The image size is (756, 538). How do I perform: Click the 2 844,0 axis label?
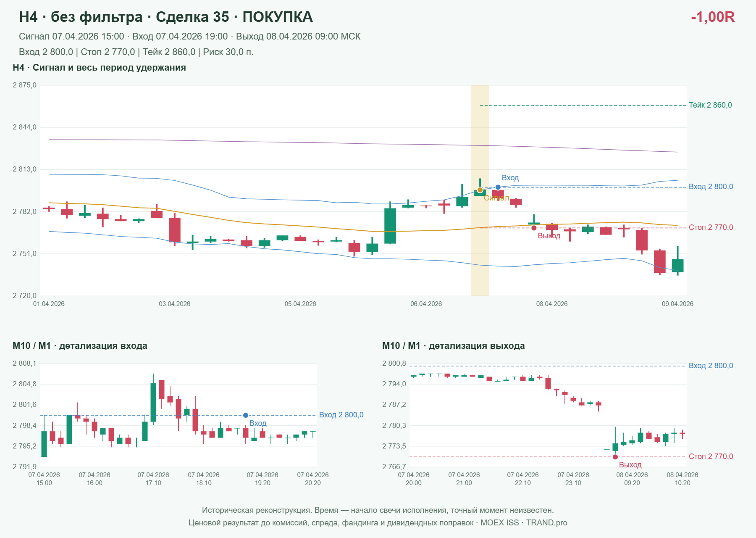point(24,127)
